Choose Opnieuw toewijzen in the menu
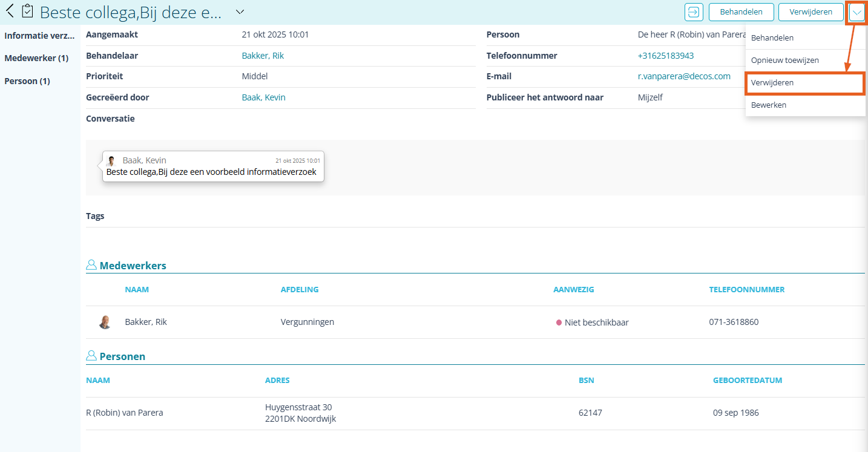This screenshot has width=868, height=452. [784, 61]
